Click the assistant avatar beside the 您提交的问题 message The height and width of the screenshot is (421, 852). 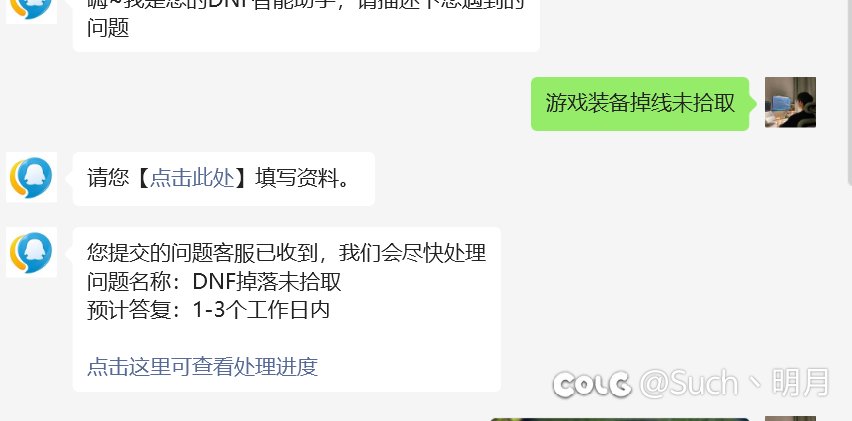[x=32, y=252]
